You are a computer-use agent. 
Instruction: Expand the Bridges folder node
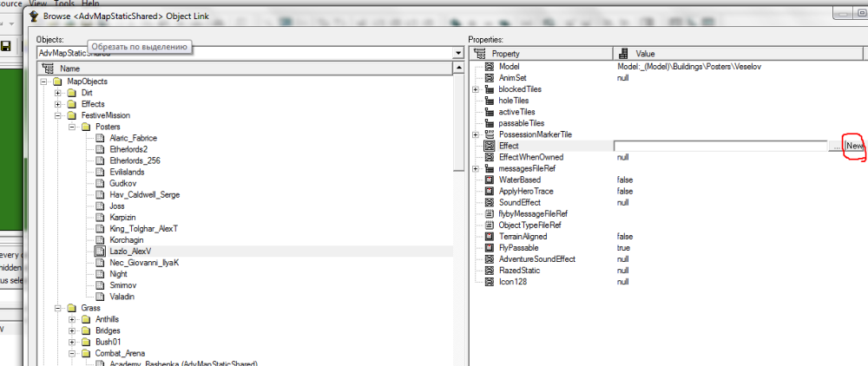coord(71,330)
